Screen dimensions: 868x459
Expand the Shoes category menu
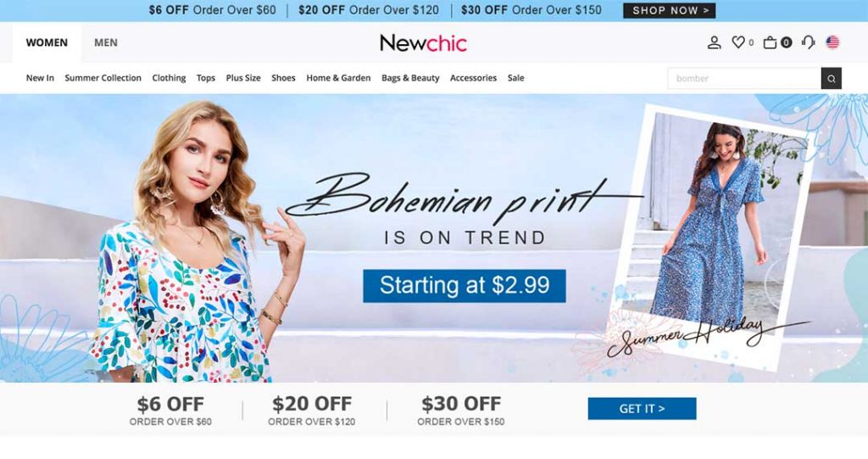[x=283, y=78]
